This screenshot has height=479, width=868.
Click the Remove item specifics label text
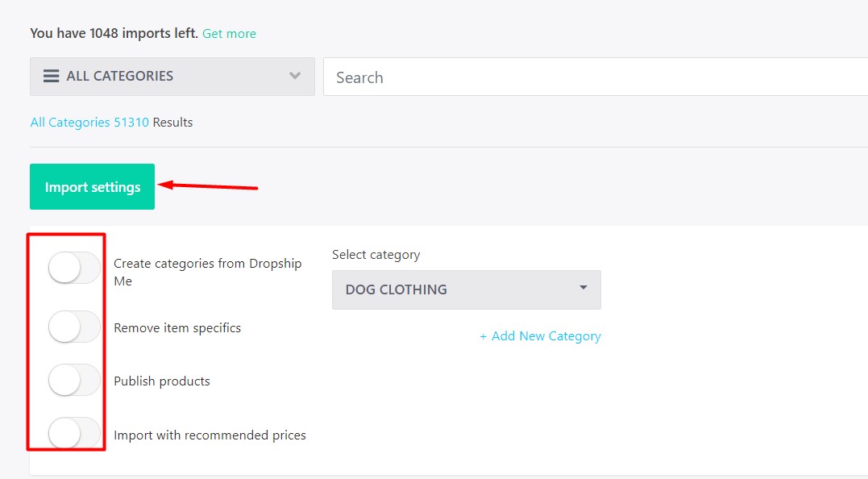[177, 327]
